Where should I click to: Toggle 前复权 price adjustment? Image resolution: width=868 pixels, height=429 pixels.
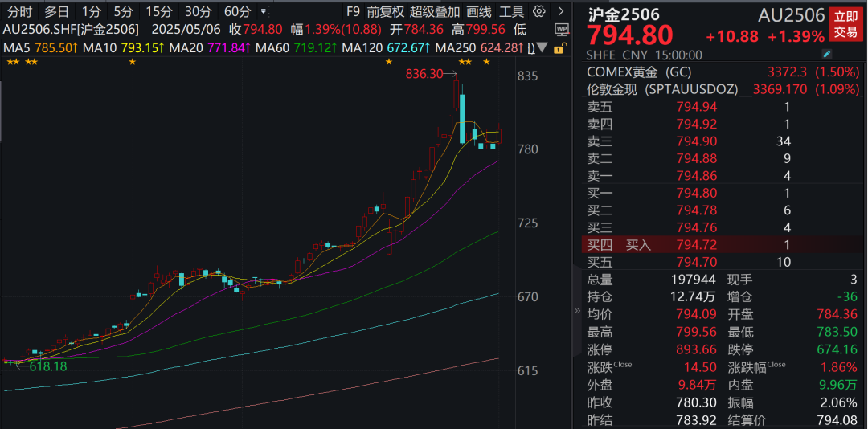385,11
